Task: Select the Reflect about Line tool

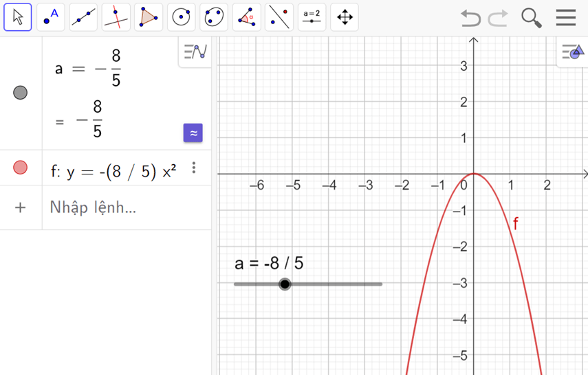Action: 279,17
